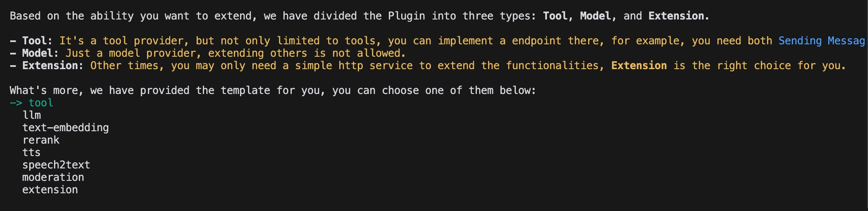
Task: Click bold Extension ending the first sentence
Action: click(x=676, y=16)
